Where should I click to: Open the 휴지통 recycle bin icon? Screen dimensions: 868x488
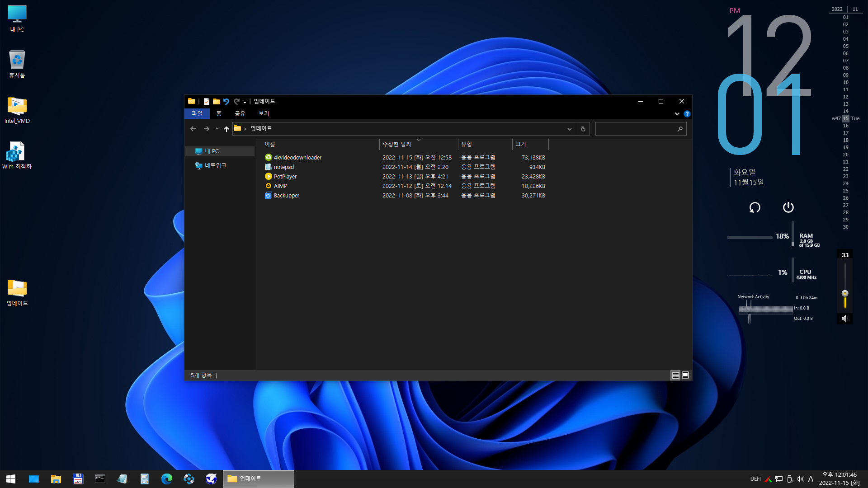17,64
